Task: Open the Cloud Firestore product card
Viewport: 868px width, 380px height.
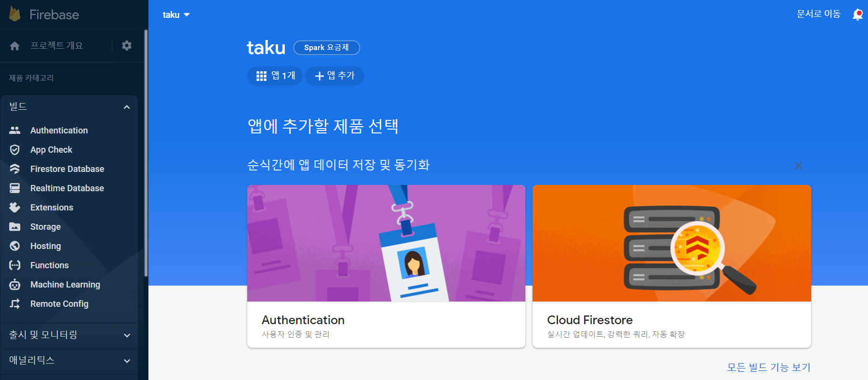Action: tap(672, 266)
